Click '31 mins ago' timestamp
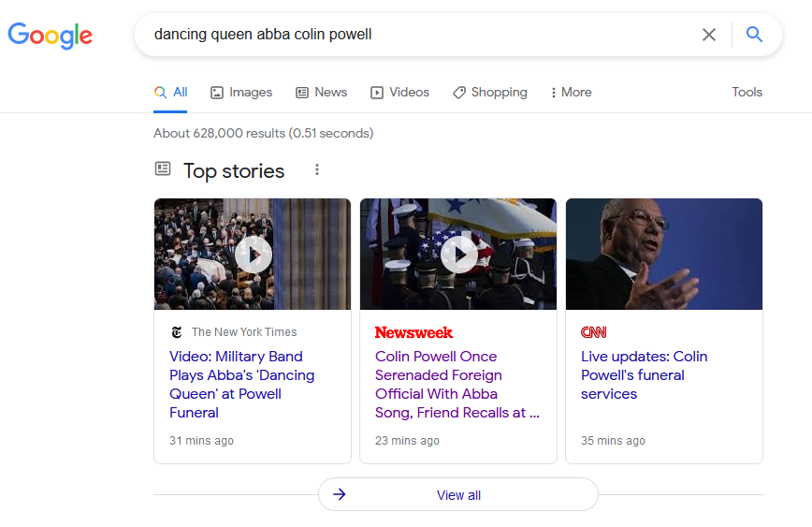The width and height of the screenshot is (812, 527). click(201, 441)
